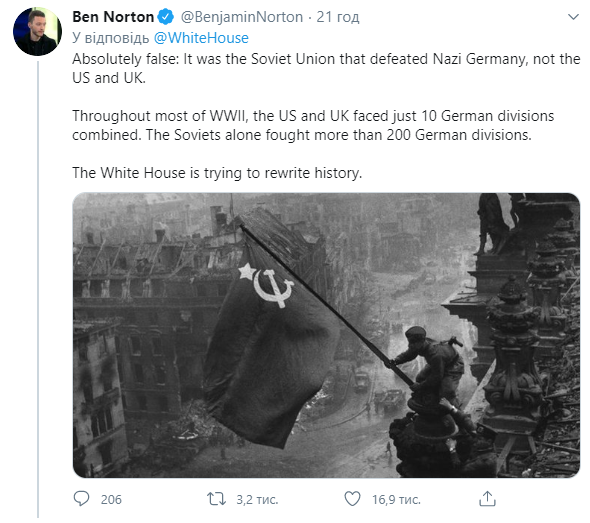
Task: Click the retweet arrows icon
Action: 216,499
